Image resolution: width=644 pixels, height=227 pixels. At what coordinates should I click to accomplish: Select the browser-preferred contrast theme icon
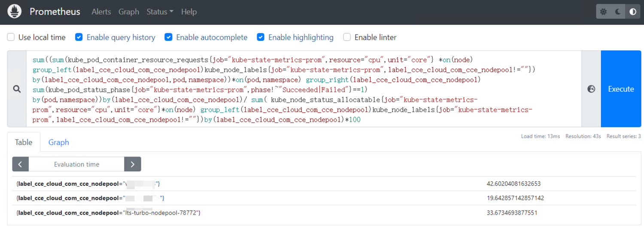(x=632, y=12)
